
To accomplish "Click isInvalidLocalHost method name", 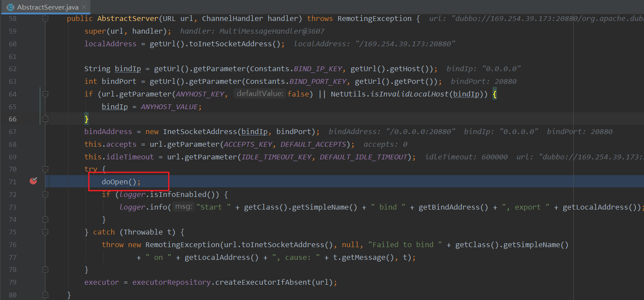I will (409, 94).
